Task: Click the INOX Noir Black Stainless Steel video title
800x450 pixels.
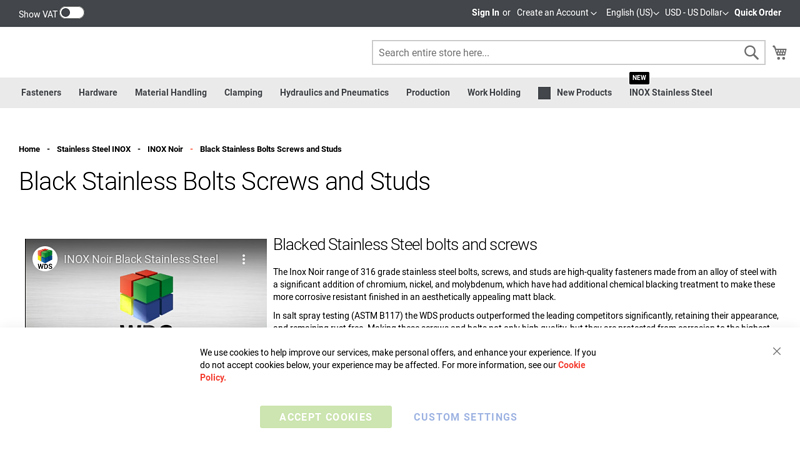Action: pos(141,259)
